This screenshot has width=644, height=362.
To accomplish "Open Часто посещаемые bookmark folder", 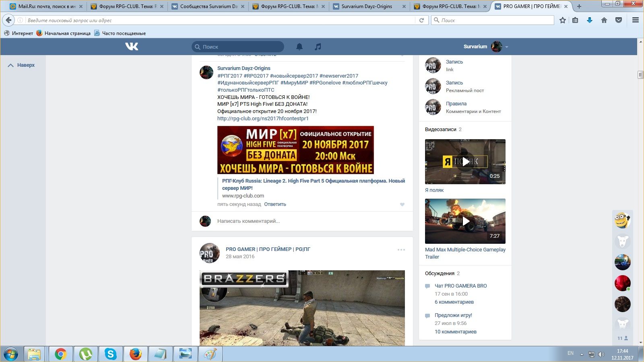I will 120,33.
